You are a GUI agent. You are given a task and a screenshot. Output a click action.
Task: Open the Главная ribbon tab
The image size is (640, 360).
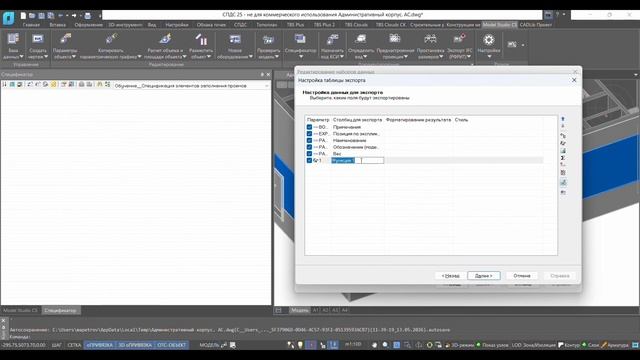click(31, 25)
